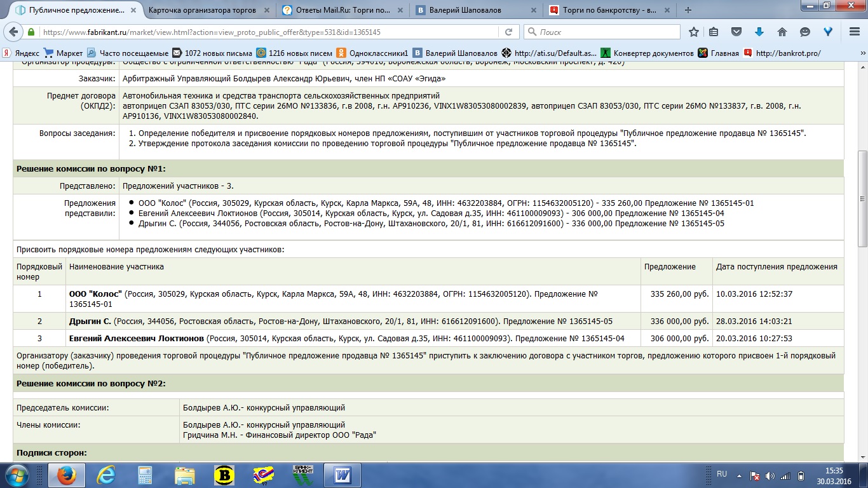Viewport: 868px width, 488px height.
Task: Click the page vertical scrollbar thumb
Action: [x=862, y=198]
